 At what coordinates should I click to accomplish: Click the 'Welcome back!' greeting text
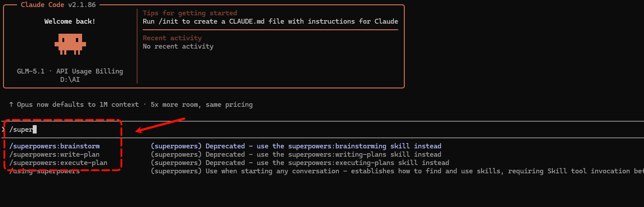point(70,21)
